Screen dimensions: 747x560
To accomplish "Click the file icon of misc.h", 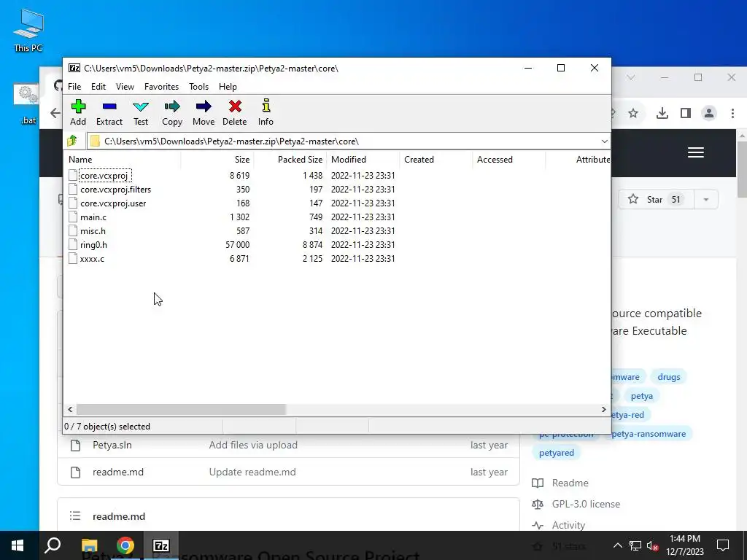I will click(x=73, y=231).
